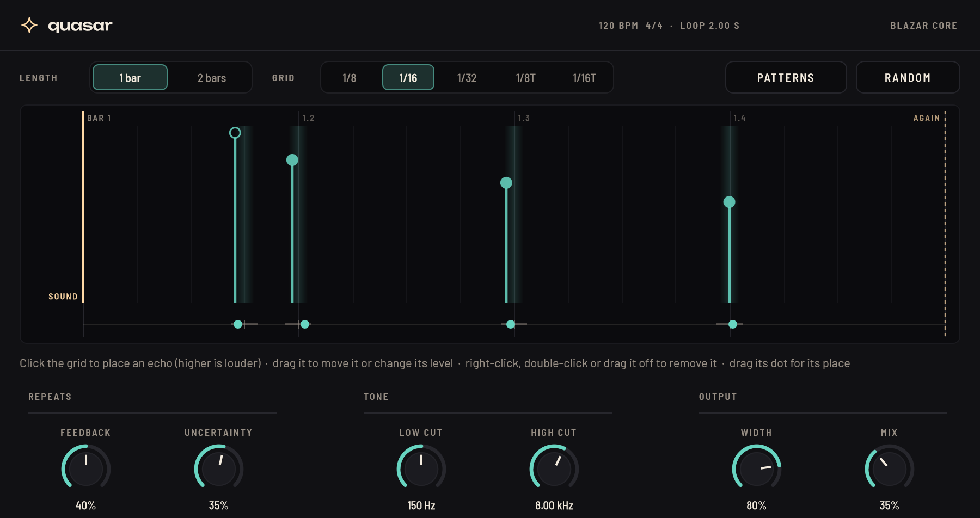This screenshot has width=980, height=518.
Task: Set grid to 1/16T triplet
Action: pyautogui.click(x=585, y=77)
